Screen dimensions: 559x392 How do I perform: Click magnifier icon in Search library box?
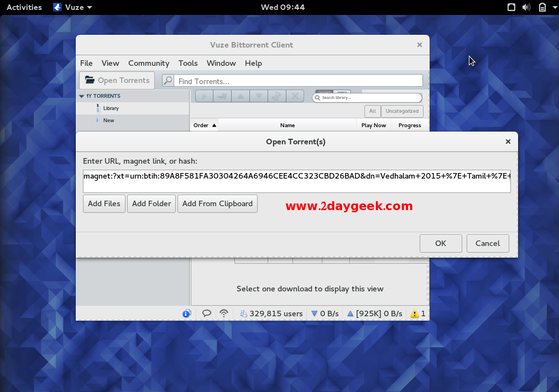click(317, 98)
